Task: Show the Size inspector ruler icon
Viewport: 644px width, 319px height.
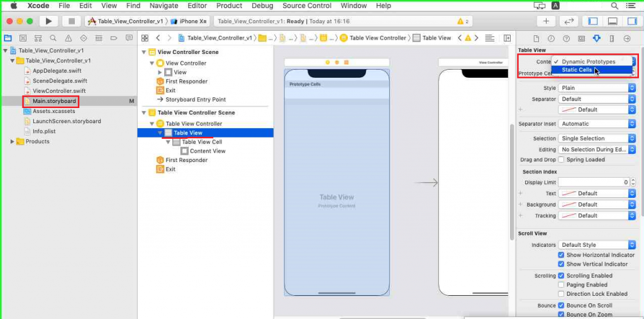Action: 612,38
